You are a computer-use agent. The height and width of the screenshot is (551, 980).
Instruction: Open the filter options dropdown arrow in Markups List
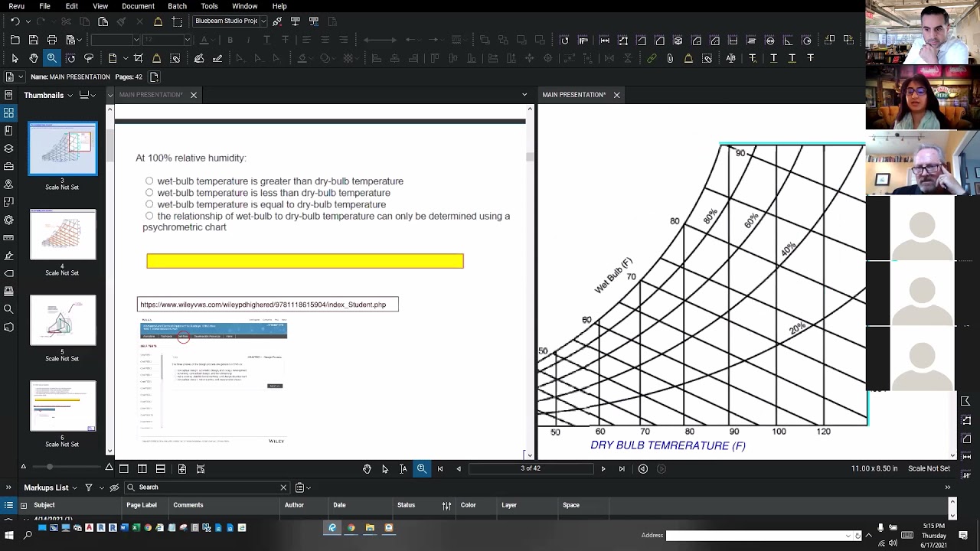[x=101, y=487]
